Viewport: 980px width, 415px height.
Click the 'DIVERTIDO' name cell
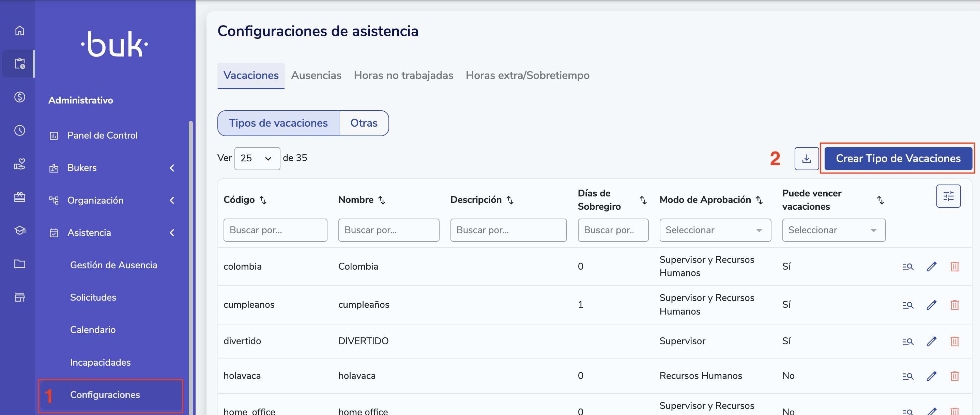pos(363,341)
